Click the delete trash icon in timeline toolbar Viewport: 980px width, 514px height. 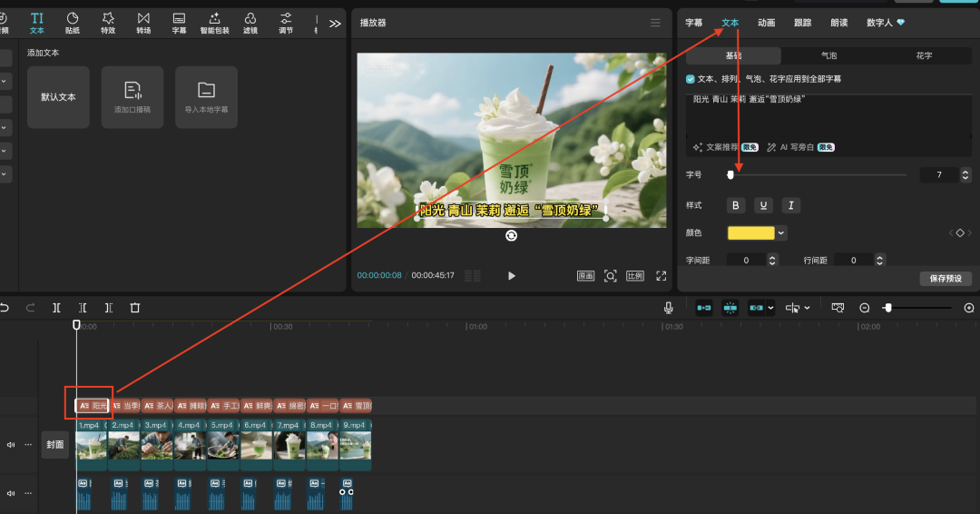pos(135,308)
